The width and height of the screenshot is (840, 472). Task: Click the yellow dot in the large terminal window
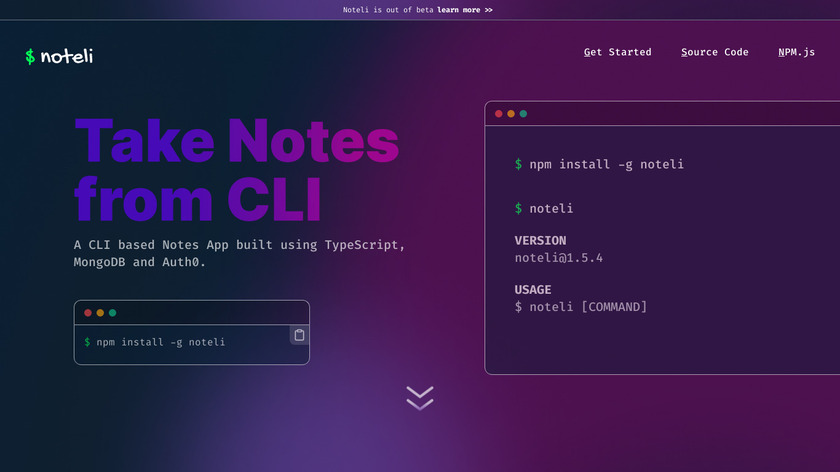[x=511, y=114]
